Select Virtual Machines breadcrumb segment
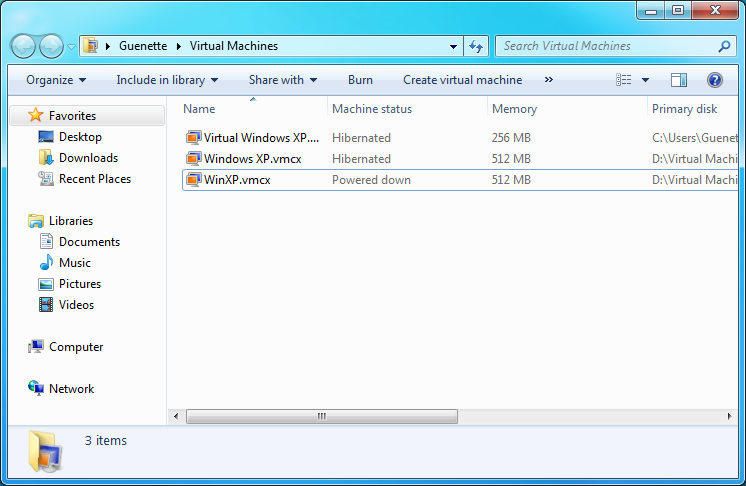Viewport: 746px width, 486px height. point(234,46)
